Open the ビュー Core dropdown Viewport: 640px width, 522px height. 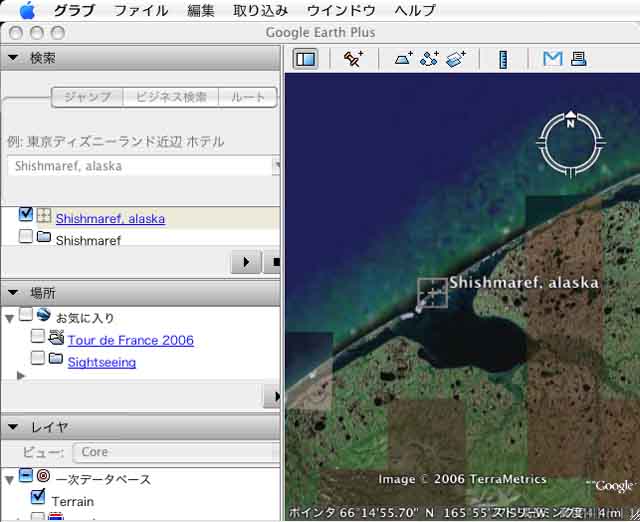177,452
